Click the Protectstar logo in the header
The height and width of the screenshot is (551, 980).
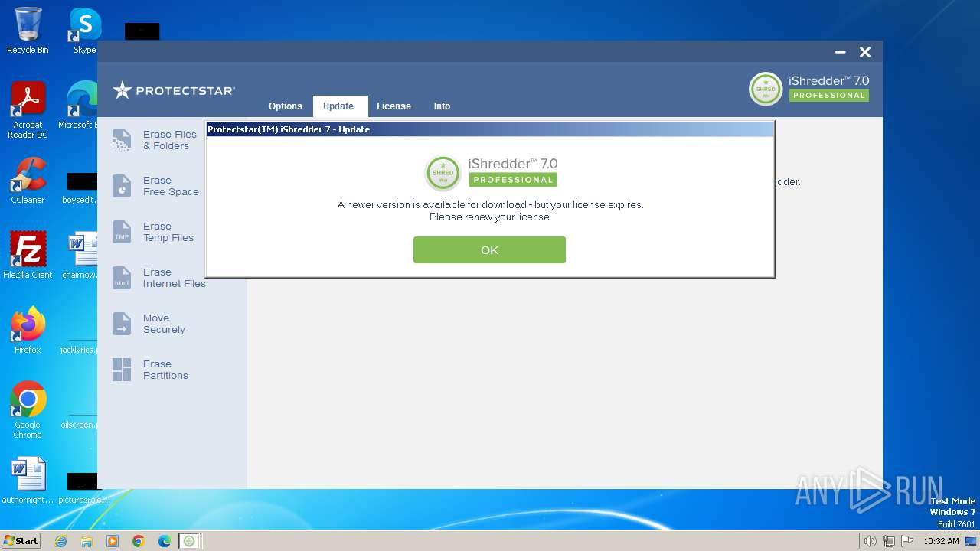click(174, 90)
